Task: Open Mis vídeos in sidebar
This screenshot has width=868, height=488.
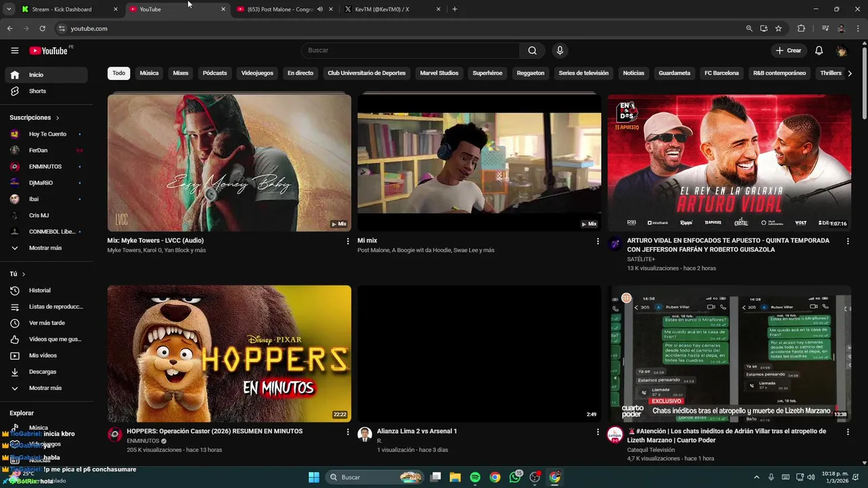Action: tap(46, 355)
